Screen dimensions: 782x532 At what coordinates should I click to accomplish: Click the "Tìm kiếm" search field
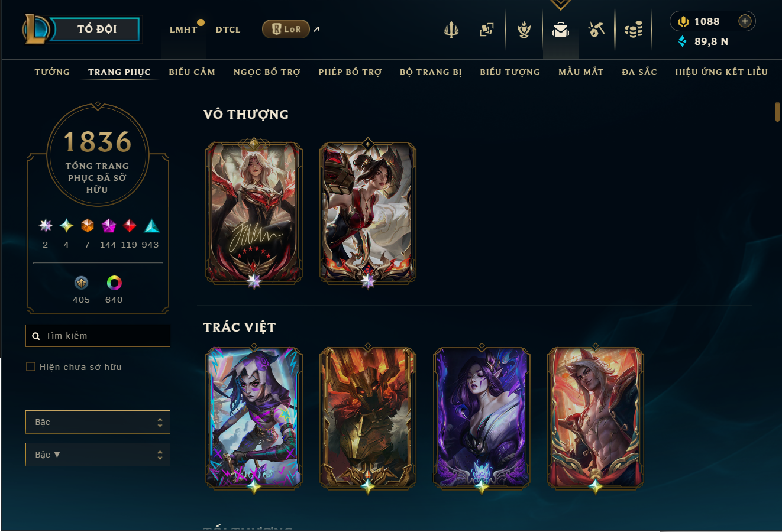coord(98,336)
